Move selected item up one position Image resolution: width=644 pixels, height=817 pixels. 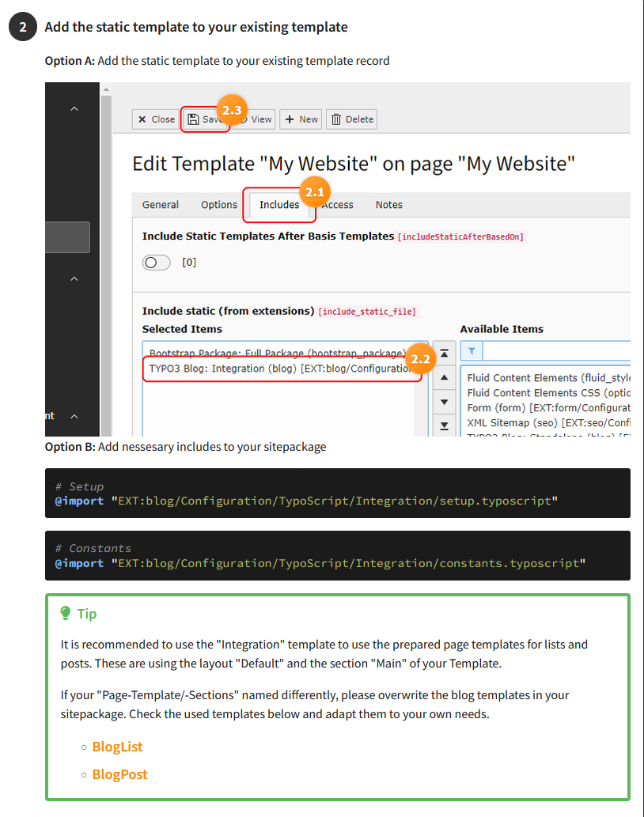(x=445, y=377)
